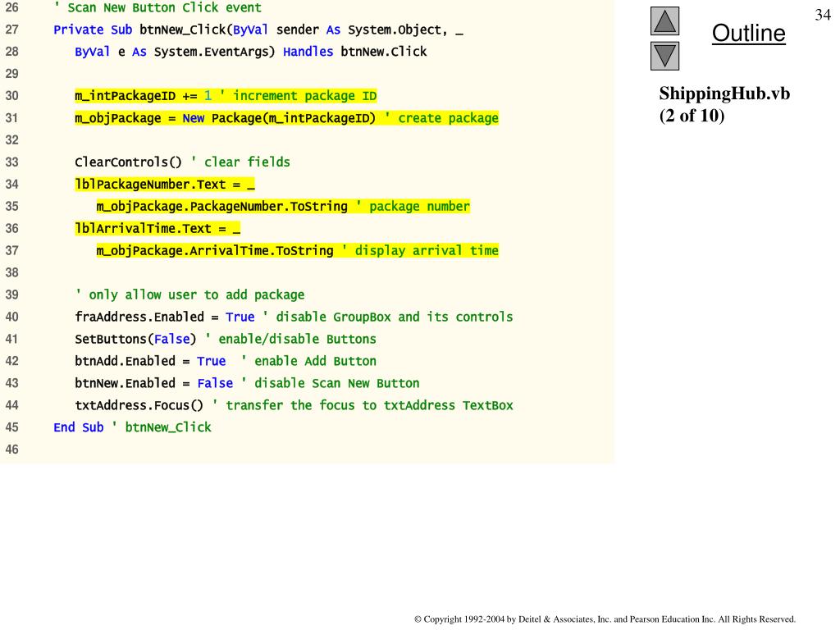The image size is (840, 630).
Task: Click the down arrow navigation icon
Action: [664, 57]
